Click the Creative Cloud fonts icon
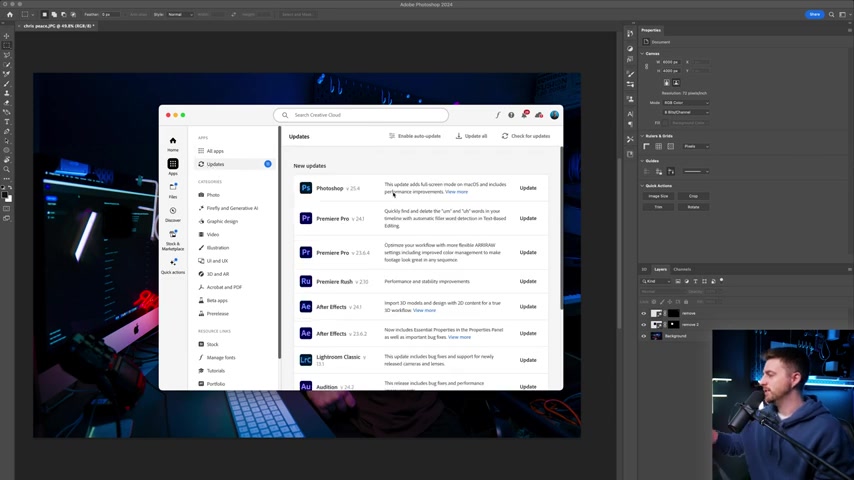 498,115
